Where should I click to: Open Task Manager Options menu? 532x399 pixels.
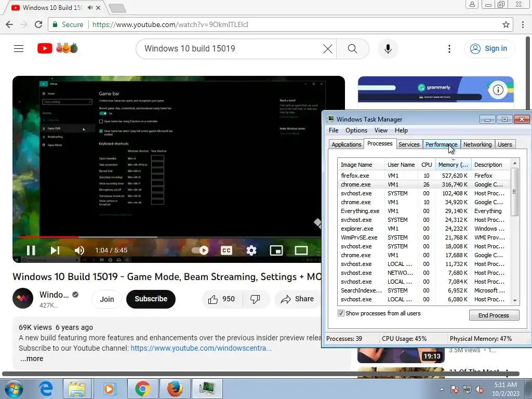356,130
